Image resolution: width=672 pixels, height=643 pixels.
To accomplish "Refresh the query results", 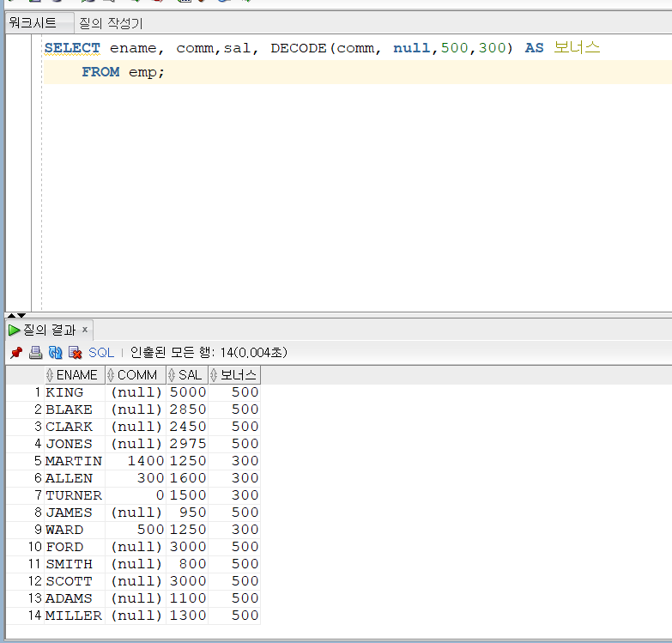I will [x=55, y=353].
